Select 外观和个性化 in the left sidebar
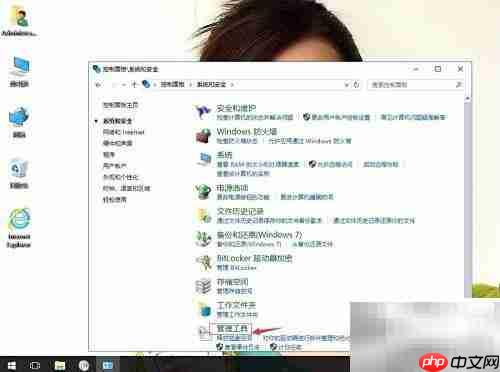This screenshot has height=372, width=500. pyautogui.click(x=121, y=177)
